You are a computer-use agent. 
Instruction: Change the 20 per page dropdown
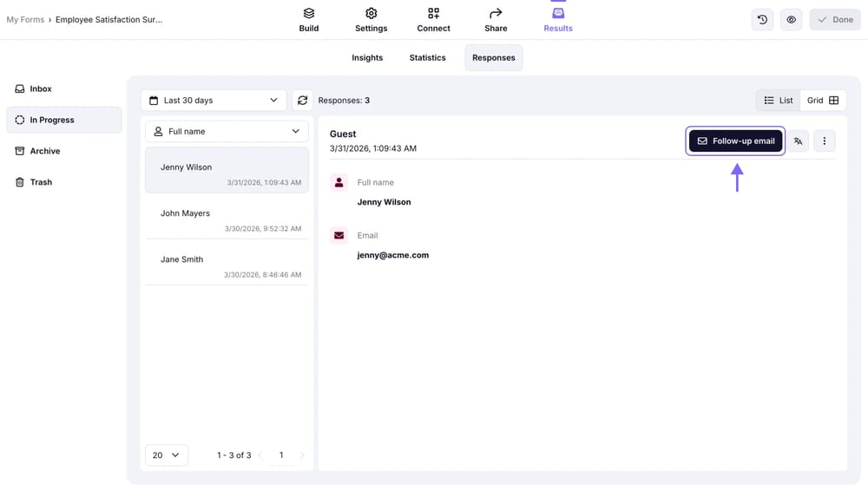pyautogui.click(x=166, y=455)
